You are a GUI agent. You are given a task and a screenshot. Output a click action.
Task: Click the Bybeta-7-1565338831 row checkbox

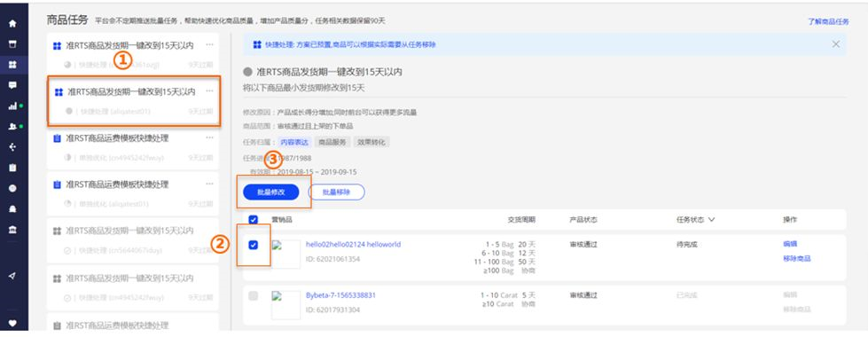pyautogui.click(x=253, y=296)
